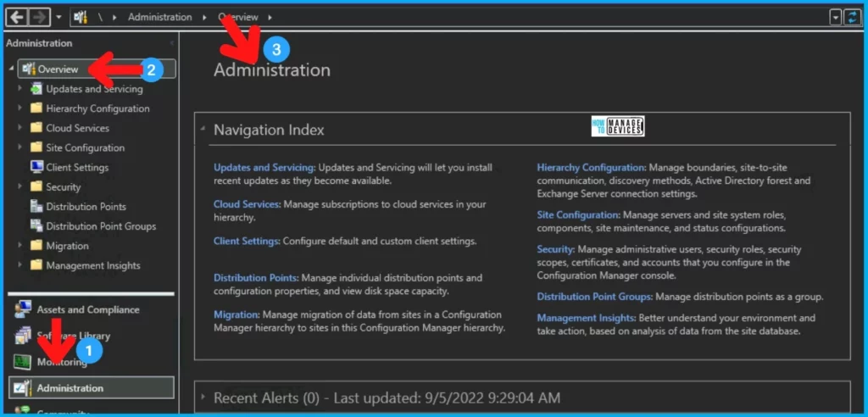Expand the Site Configuration tree node
The width and height of the screenshot is (868, 417).
[x=20, y=147]
